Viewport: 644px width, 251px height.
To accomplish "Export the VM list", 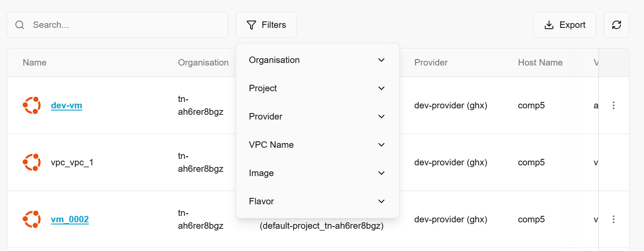I will (564, 25).
